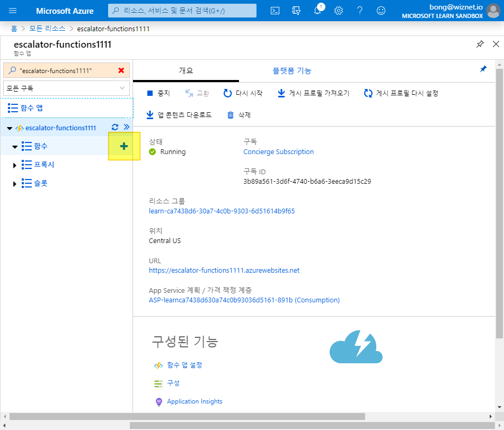Select the 프록시 item label
Image resolution: width=504 pixels, height=430 pixels.
[x=44, y=165]
